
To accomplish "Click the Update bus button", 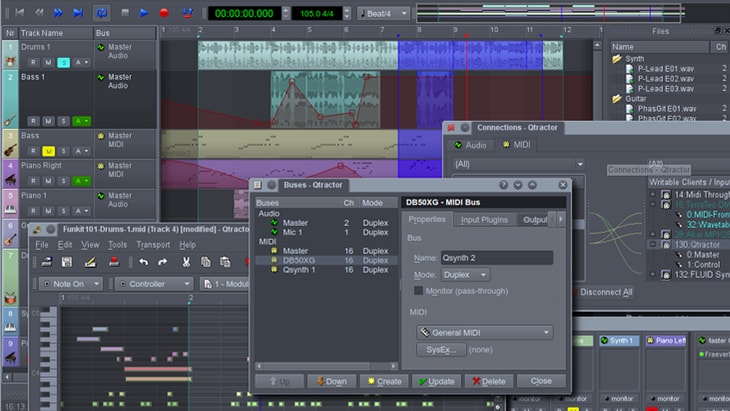I will coord(436,381).
